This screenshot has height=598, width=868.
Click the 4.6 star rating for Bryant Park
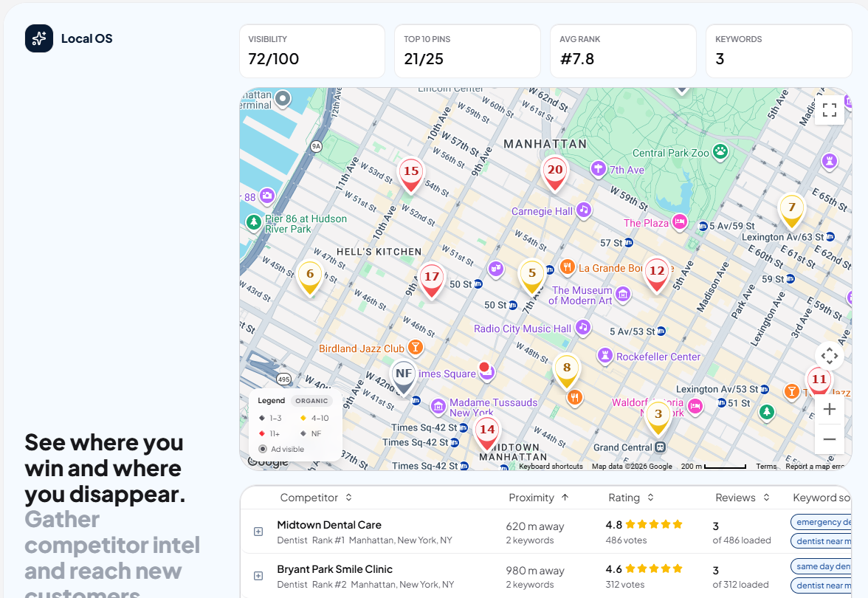644,568
